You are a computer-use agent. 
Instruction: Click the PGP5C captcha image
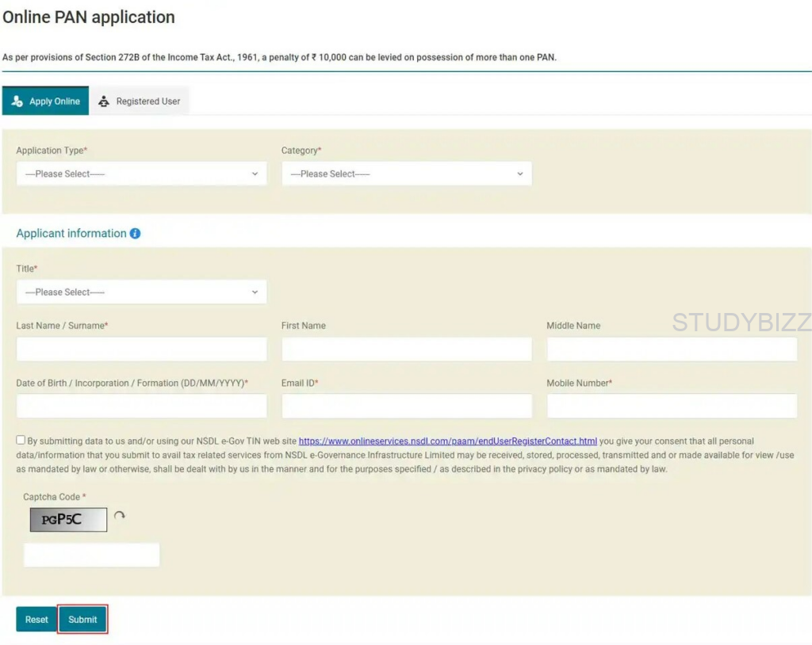[68, 520]
